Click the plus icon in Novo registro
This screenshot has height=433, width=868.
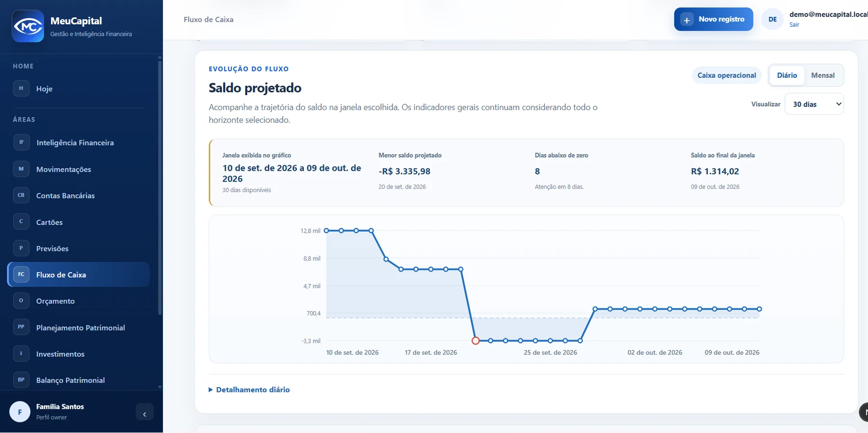point(687,20)
